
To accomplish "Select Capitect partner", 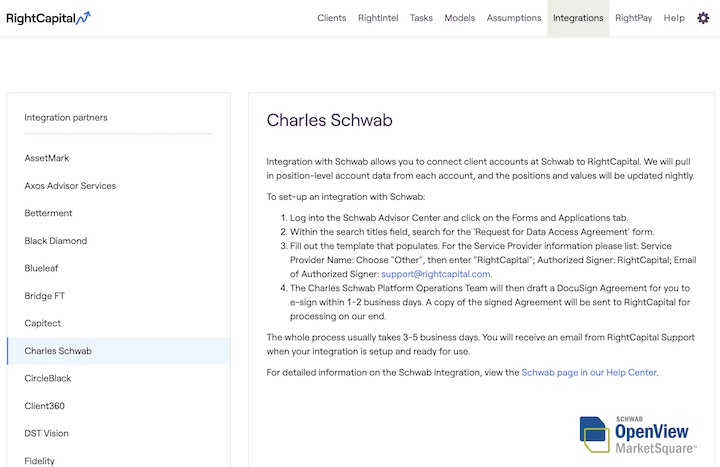I will pyautogui.click(x=119, y=323).
